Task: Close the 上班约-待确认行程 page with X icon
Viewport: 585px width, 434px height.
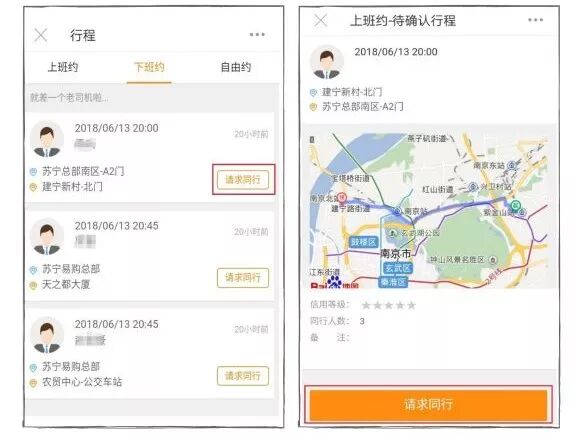Action: 320,20
